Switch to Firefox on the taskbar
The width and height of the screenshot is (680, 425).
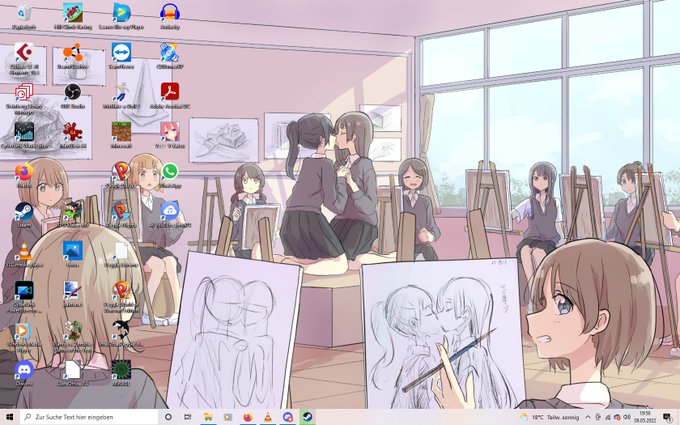tap(248, 417)
